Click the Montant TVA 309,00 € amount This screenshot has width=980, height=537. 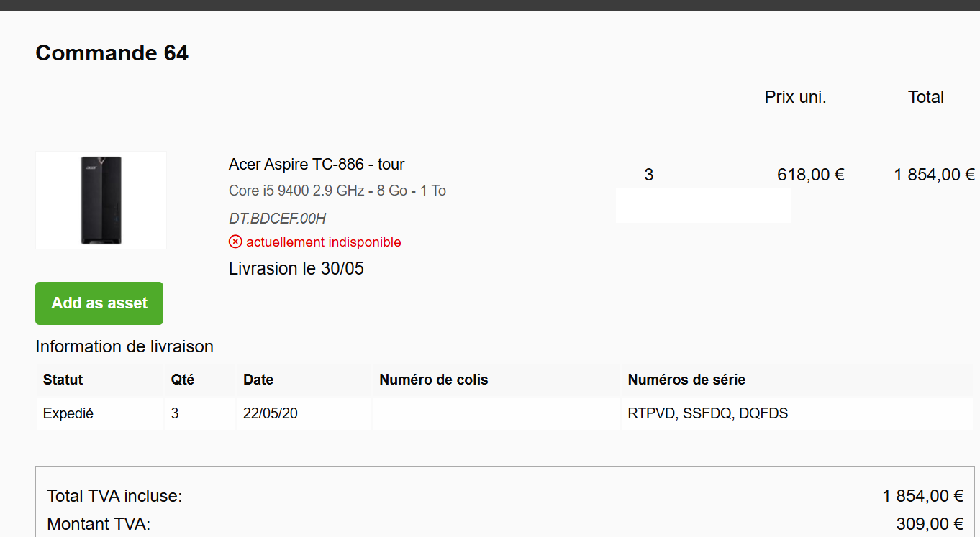(x=930, y=524)
